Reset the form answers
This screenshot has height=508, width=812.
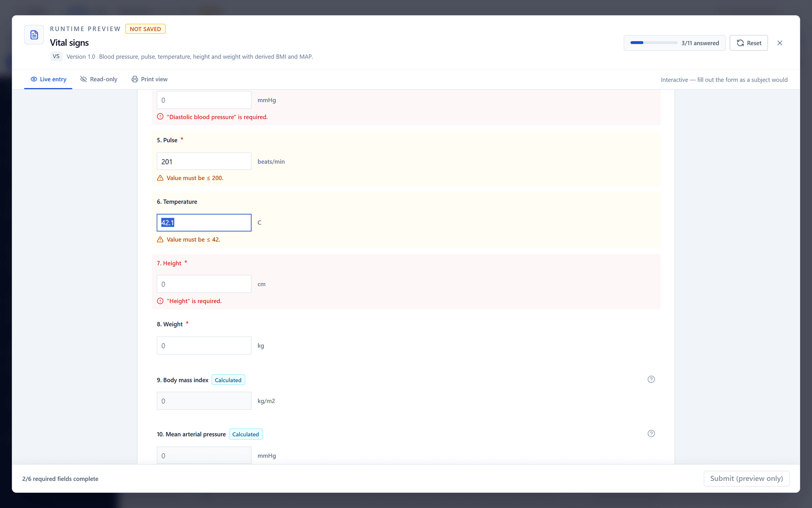click(749, 43)
